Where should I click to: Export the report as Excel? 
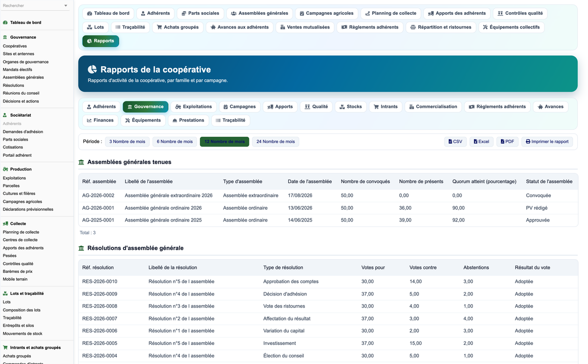[481, 142]
